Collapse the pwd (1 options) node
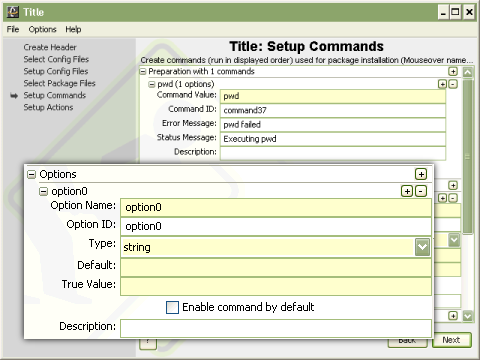Screen dimensions: 480x360 [x=152, y=84]
